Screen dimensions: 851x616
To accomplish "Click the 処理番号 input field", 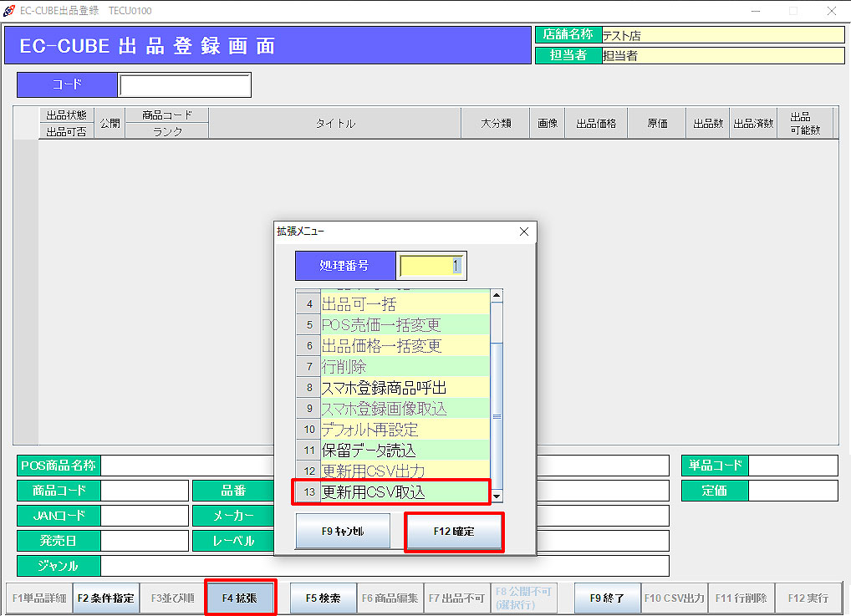I will 431,266.
